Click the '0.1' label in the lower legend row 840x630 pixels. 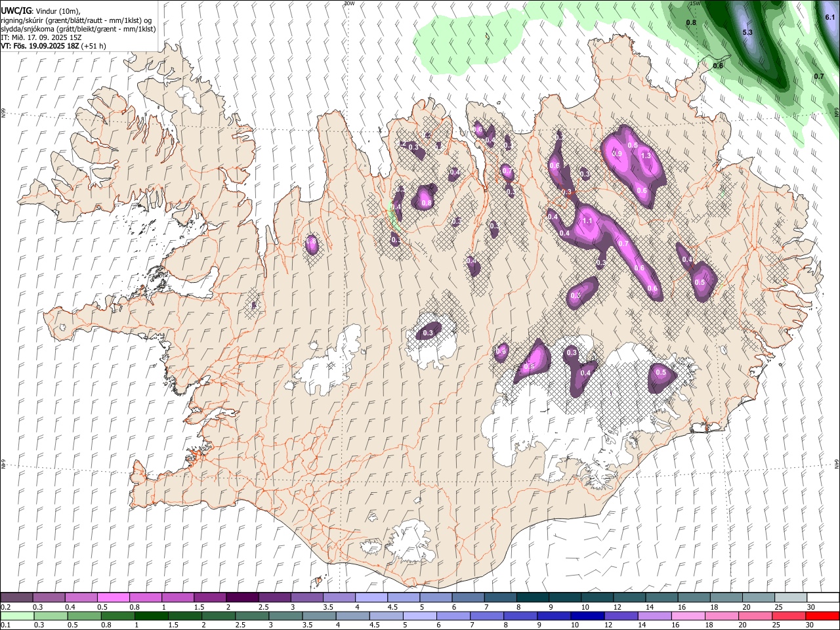[x=6, y=625]
